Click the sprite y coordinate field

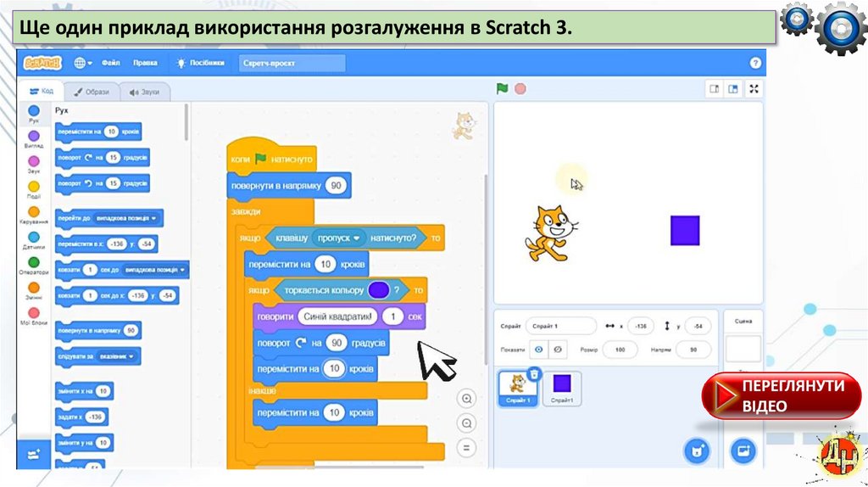[698, 327]
